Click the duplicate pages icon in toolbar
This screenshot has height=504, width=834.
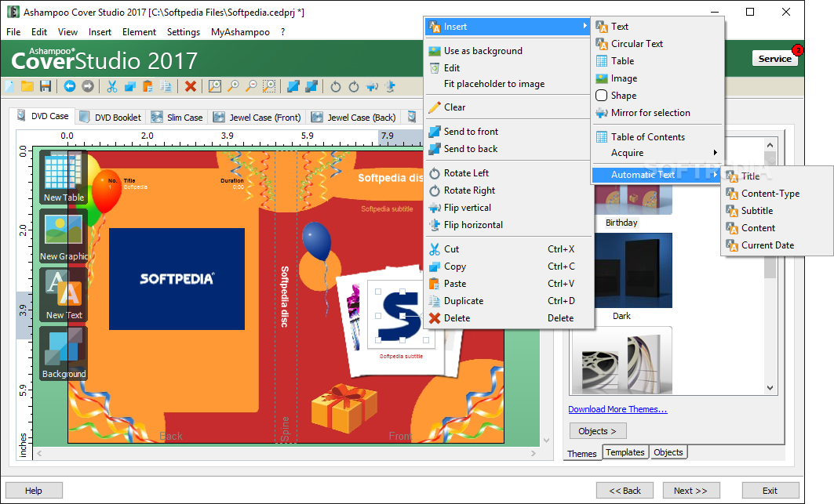[x=166, y=86]
